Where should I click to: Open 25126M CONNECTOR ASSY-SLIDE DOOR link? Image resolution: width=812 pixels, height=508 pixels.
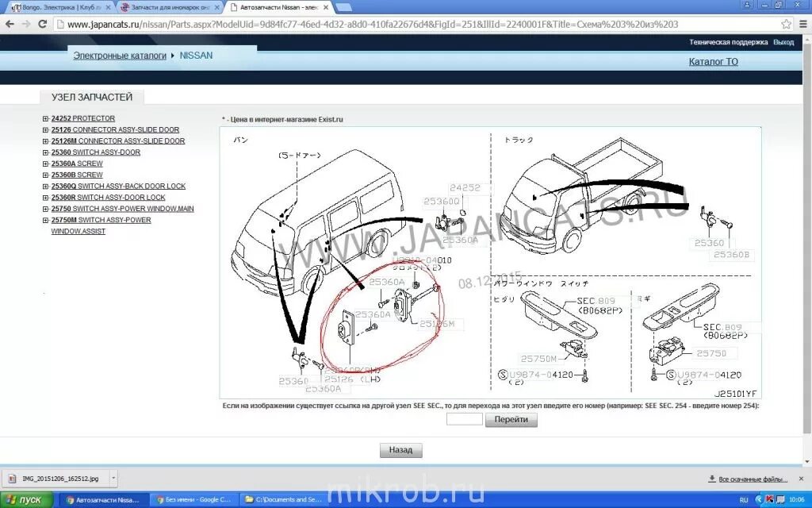(x=117, y=141)
